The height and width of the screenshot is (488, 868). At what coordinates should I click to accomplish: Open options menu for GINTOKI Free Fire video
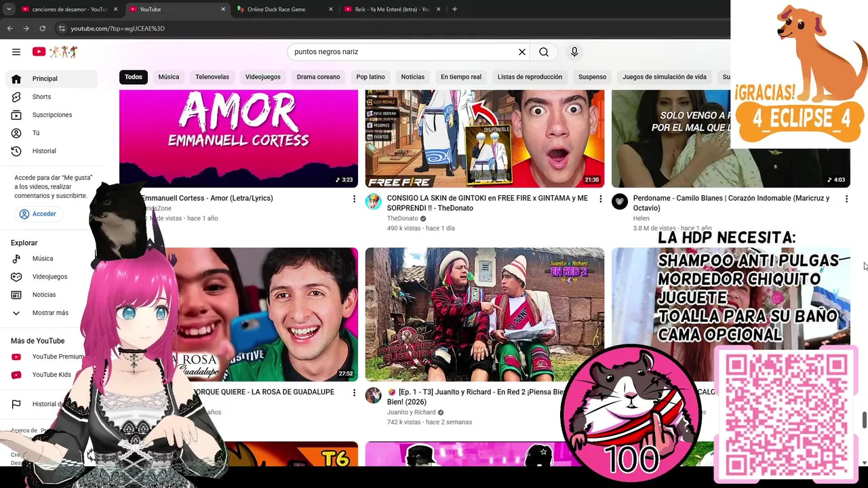coord(600,199)
